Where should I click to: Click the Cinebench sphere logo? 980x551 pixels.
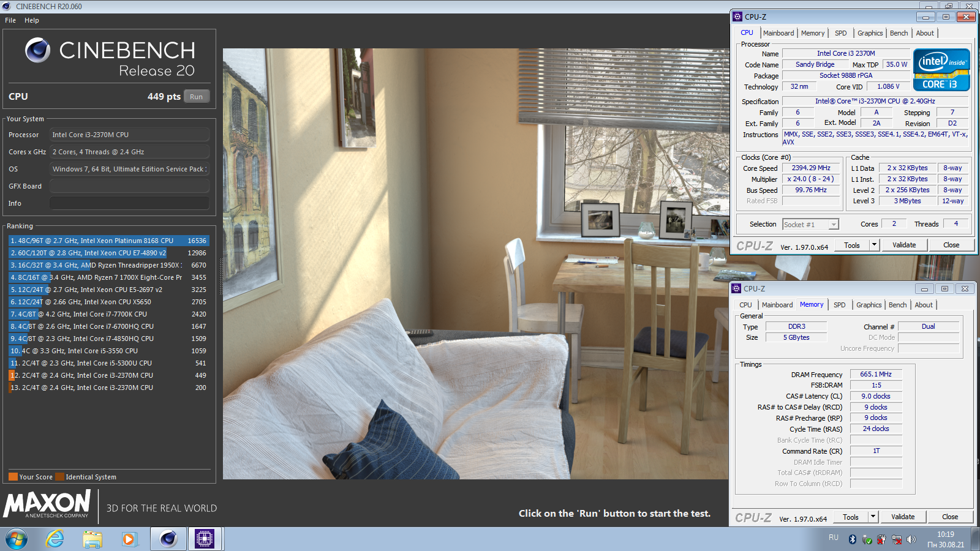coord(37,50)
